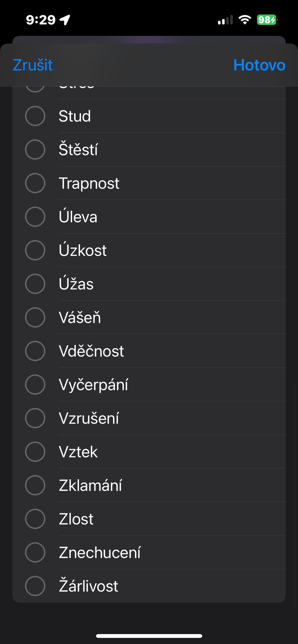Choose the Úleva emotion option

click(35, 217)
